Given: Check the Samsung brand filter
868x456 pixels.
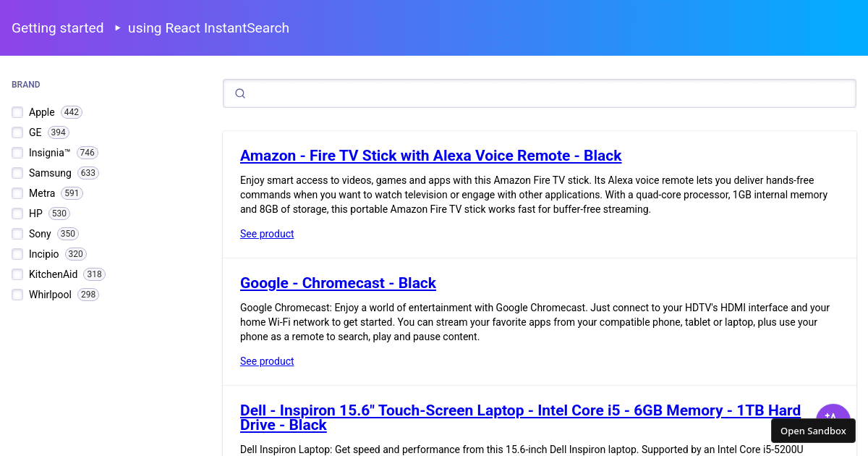Looking at the screenshot, I should click(x=17, y=173).
